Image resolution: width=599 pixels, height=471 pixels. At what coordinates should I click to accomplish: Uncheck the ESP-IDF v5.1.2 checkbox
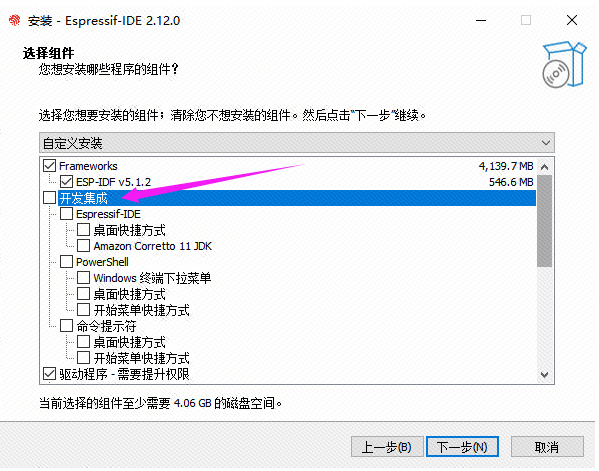[66, 182]
